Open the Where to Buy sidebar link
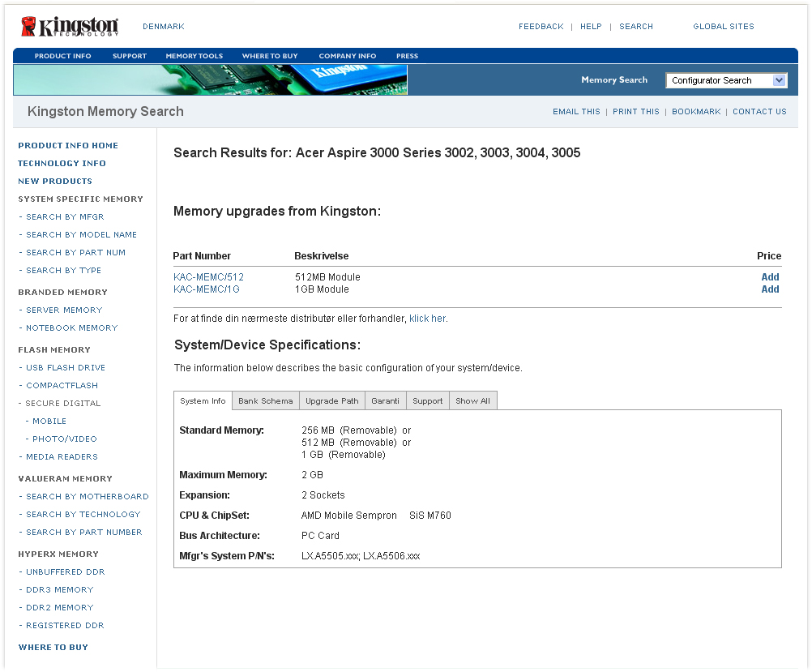This screenshot has width=812, height=672. 53,648
